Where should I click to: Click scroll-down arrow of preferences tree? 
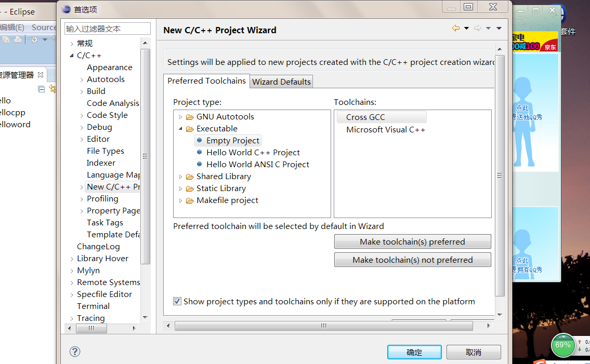tap(145, 317)
